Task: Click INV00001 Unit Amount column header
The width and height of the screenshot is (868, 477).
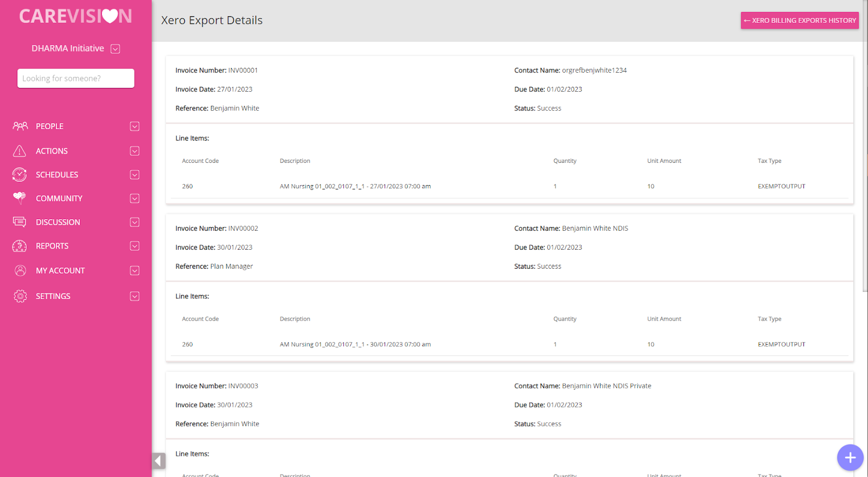Action: pos(664,161)
